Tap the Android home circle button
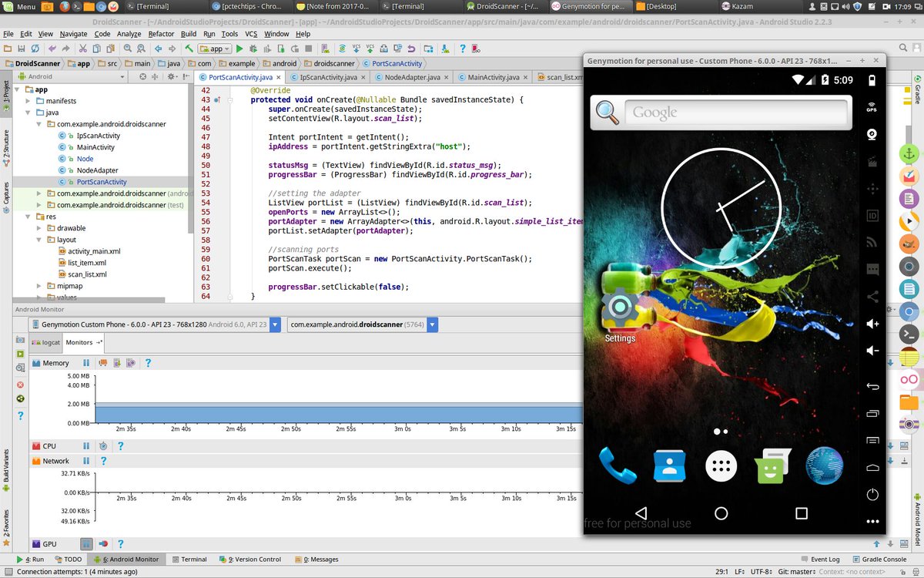 [721, 512]
